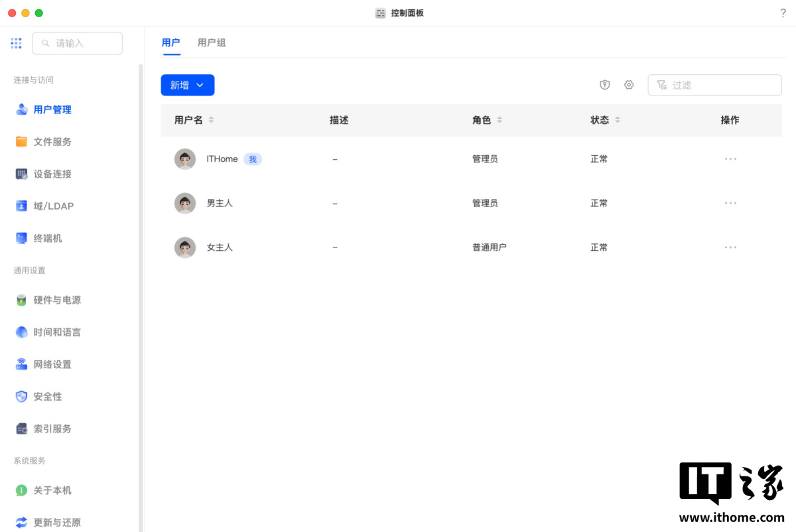Select the 设备连接 sidebar icon
The width and height of the screenshot is (796, 532).
click(x=21, y=174)
